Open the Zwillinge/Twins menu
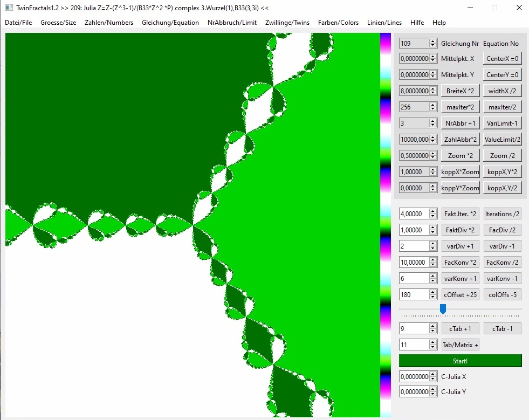The height and width of the screenshot is (420, 529). click(x=287, y=23)
